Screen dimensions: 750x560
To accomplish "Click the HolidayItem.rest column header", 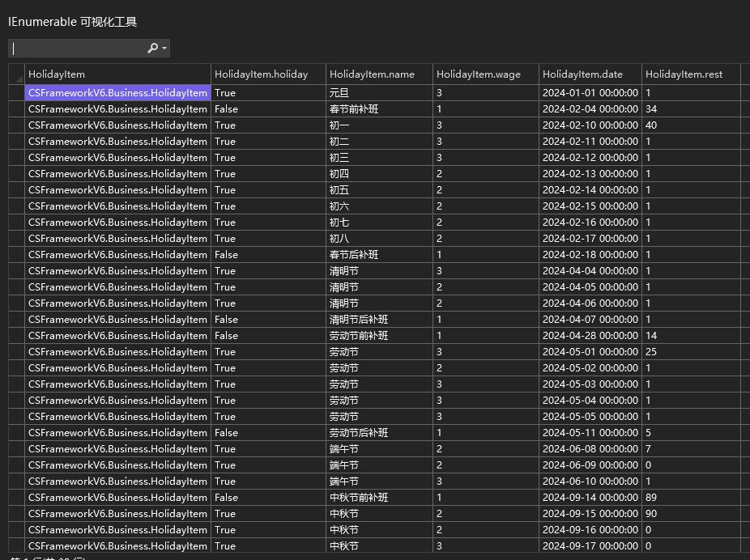I will [x=691, y=74].
